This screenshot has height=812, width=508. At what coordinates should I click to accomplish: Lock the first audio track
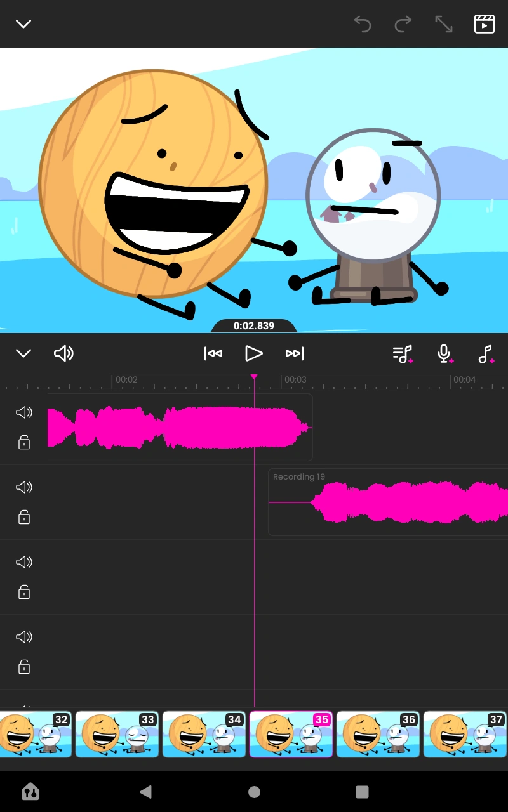point(24,442)
